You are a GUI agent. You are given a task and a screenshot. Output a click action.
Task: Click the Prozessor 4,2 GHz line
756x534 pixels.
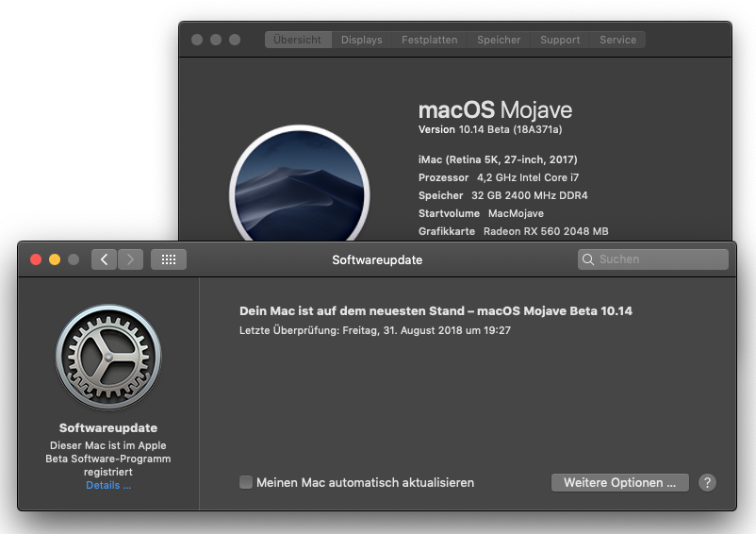[x=499, y=177]
